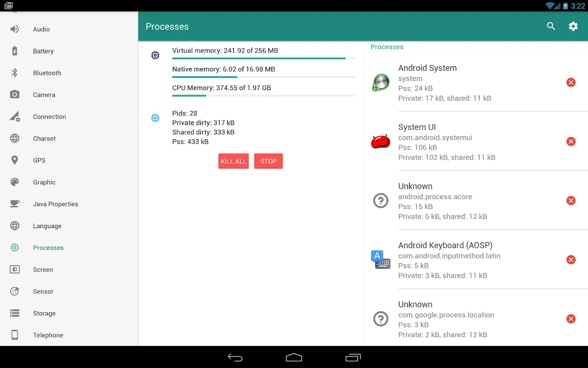Screen dimensions: 588x368
Task: Click the 'Pss: 433 kB' summary text
Action: [190, 142]
